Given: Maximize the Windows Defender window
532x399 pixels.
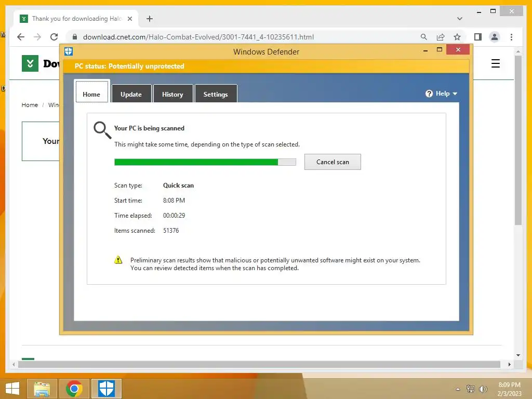Looking at the screenshot, I should [440, 49].
